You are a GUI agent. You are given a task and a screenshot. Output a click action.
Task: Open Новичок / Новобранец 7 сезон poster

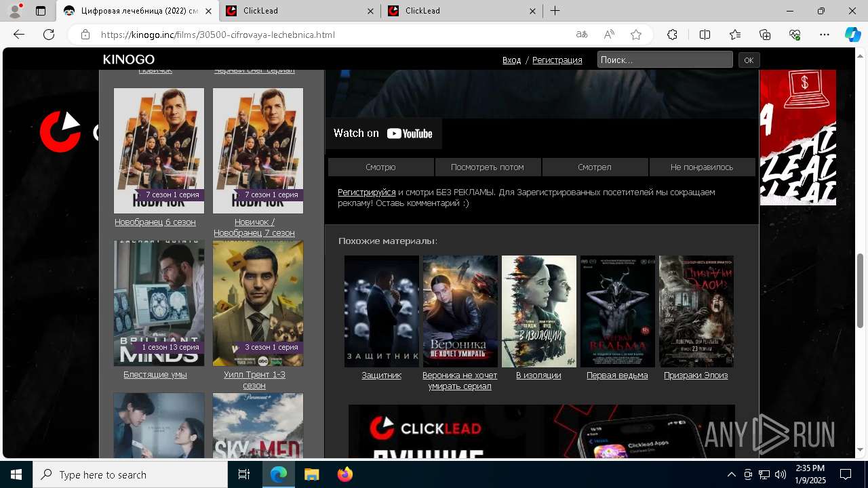(x=258, y=150)
